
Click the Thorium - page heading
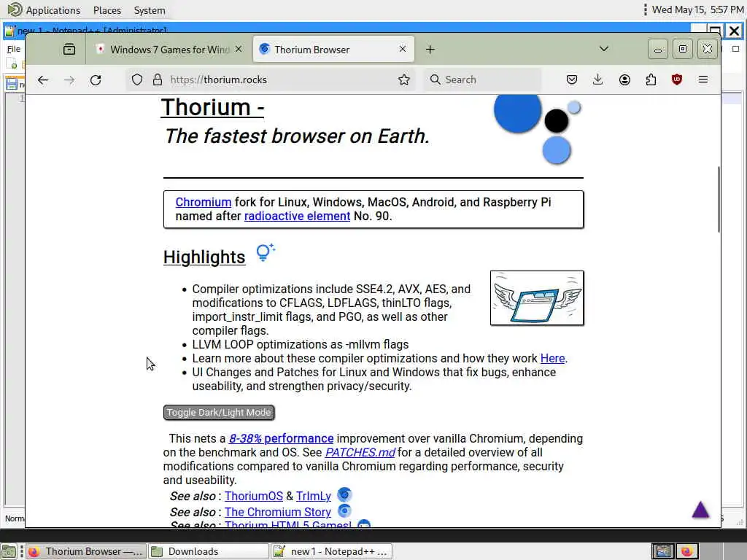tap(212, 107)
